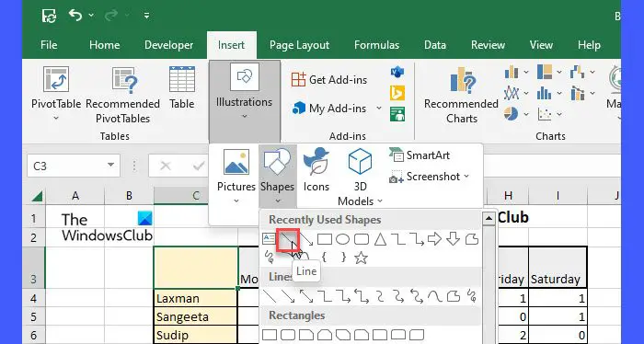Insert a PivotTable using its ribbon icon
644x344 pixels.
(56, 79)
